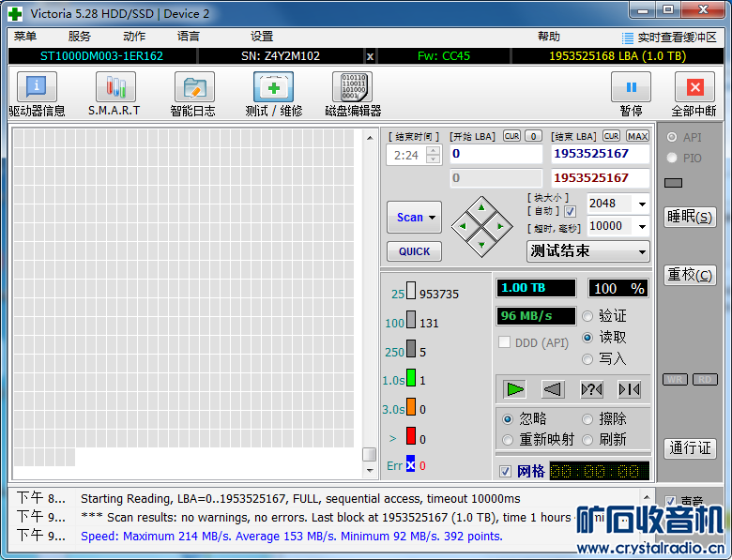Click the up arrow in diamond navigator
The width and height of the screenshot is (732, 560).
tap(481, 207)
